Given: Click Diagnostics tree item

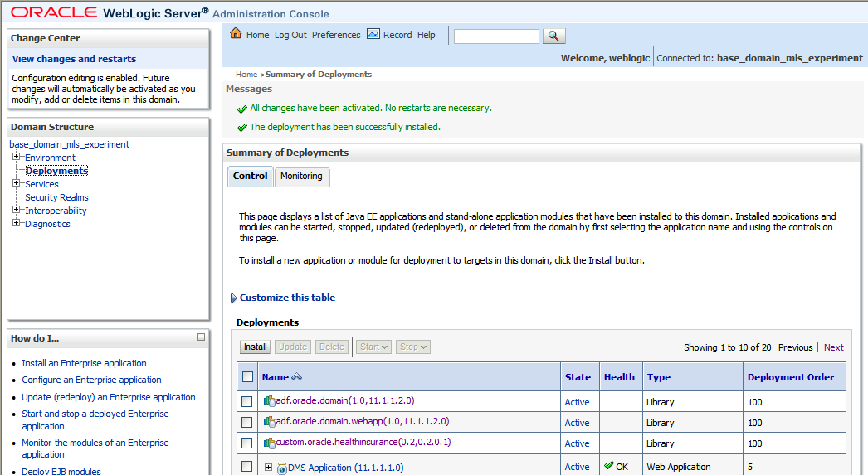Looking at the screenshot, I should pyautogui.click(x=47, y=224).
